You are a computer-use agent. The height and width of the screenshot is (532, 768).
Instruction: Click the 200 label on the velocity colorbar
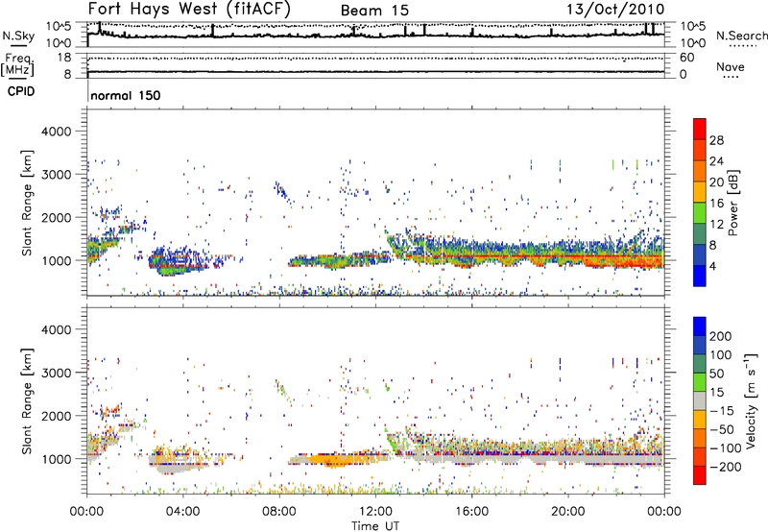(721, 336)
